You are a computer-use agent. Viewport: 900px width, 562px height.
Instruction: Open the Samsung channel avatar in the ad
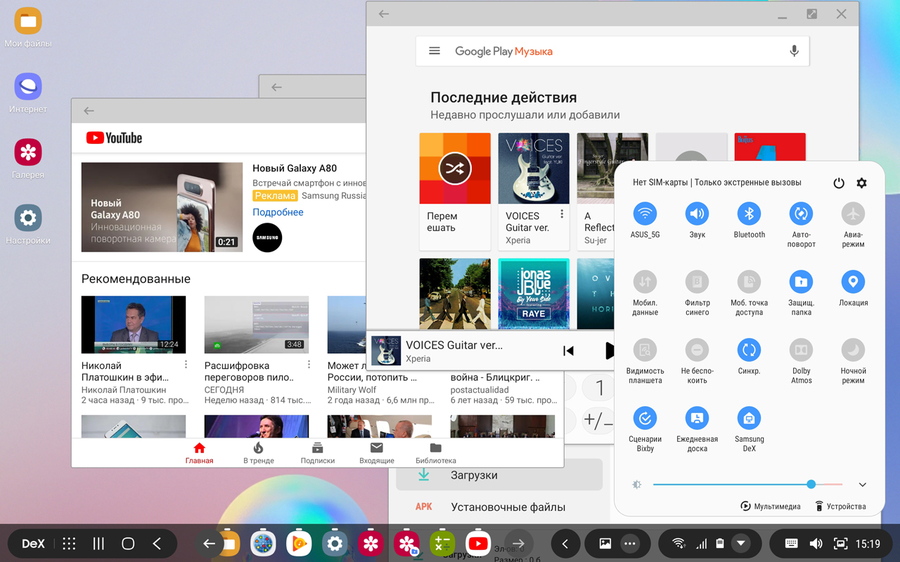[267, 238]
